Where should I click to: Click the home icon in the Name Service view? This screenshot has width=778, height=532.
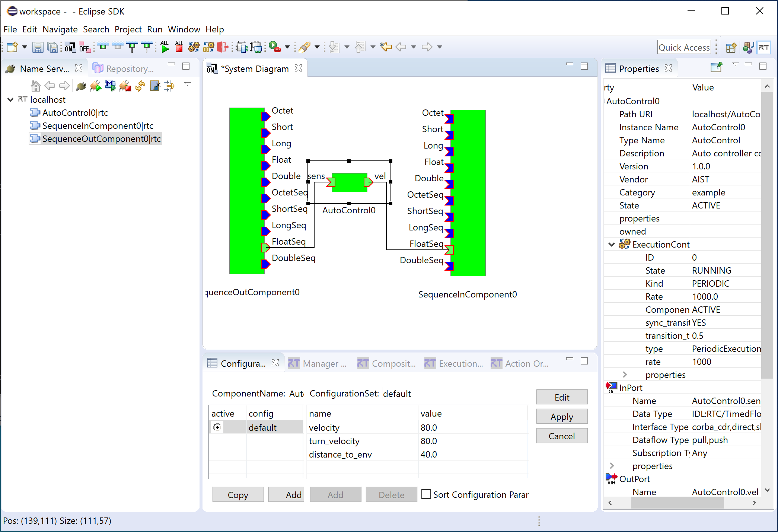coord(35,86)
